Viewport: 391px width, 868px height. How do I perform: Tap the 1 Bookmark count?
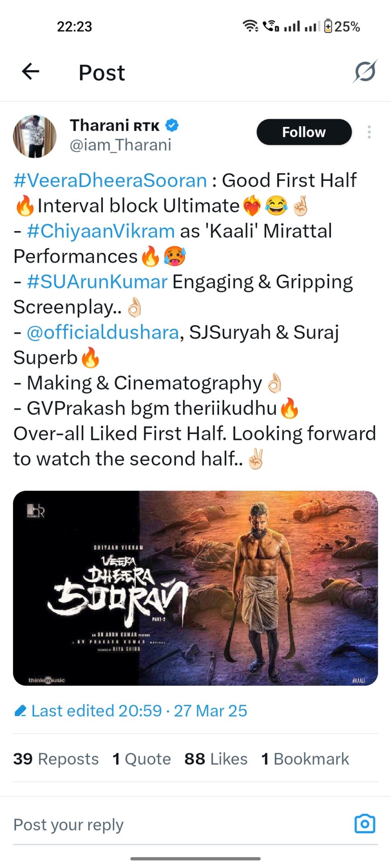point(305,759)
